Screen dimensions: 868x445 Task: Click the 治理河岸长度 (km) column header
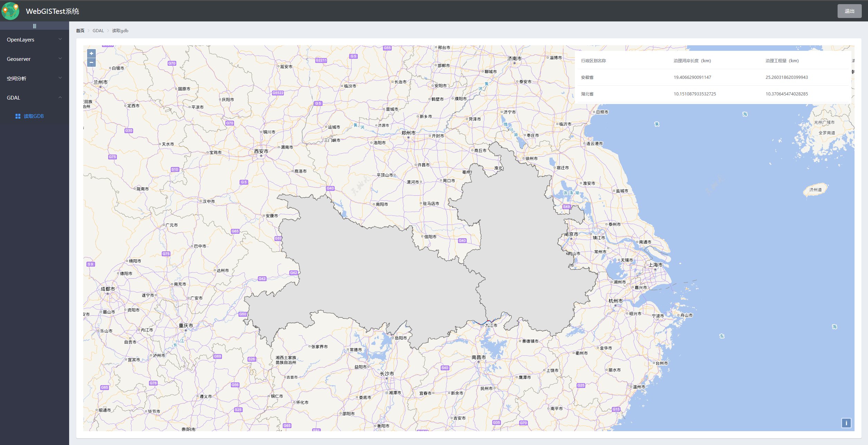[x=692, y=61]
